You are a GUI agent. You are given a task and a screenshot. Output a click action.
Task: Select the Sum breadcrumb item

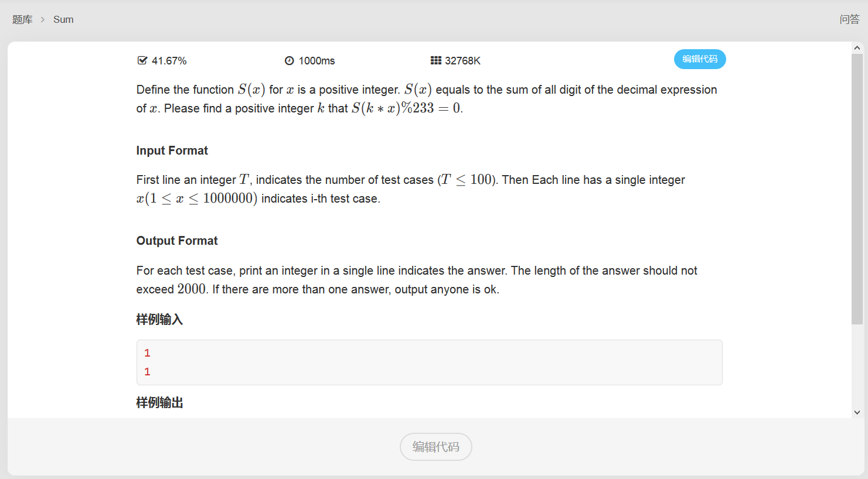63,19
